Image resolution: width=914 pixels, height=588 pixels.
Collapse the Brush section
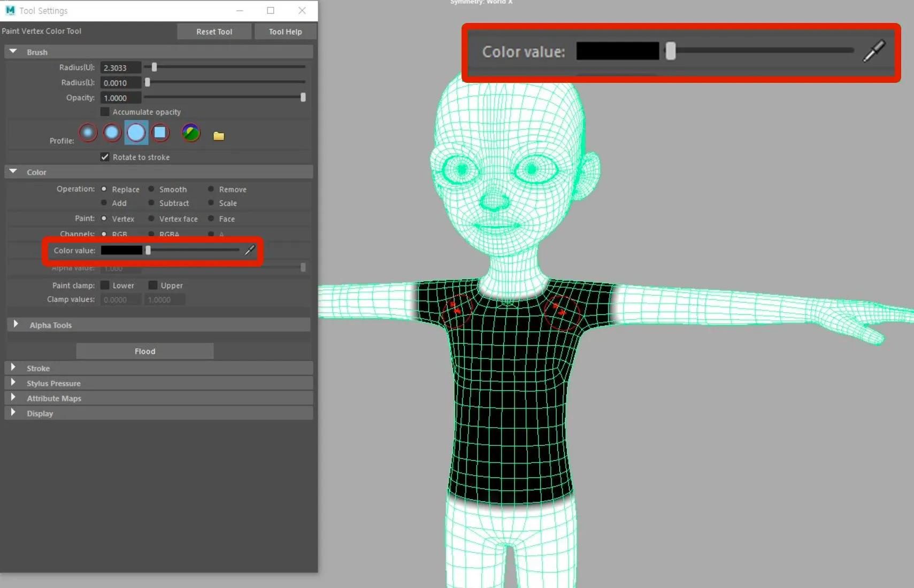coord(13,52)
